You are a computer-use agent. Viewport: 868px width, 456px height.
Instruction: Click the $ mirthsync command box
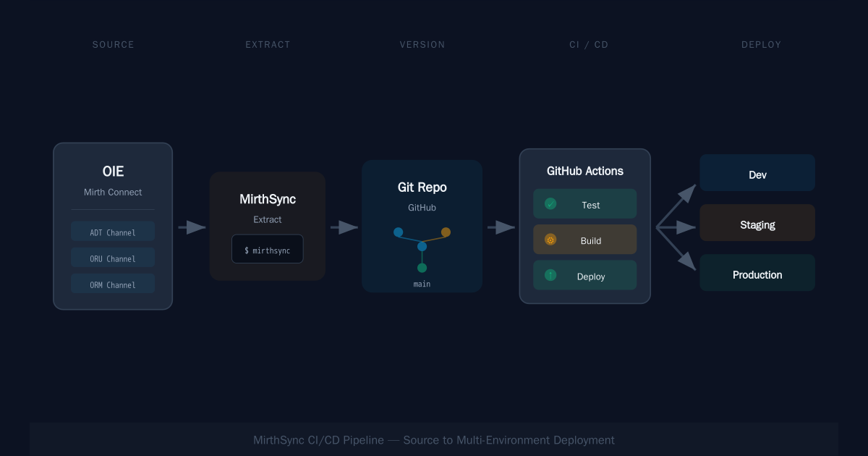point(267,249)
